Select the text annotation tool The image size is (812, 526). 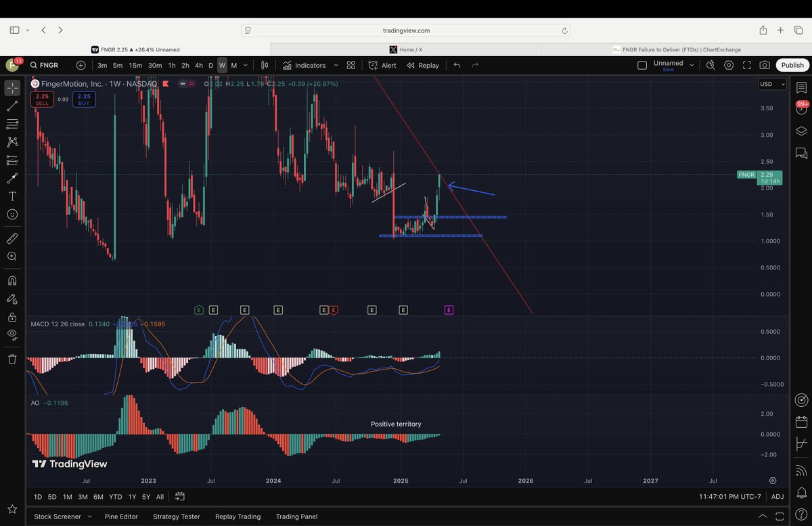click(x=12, y=196)
